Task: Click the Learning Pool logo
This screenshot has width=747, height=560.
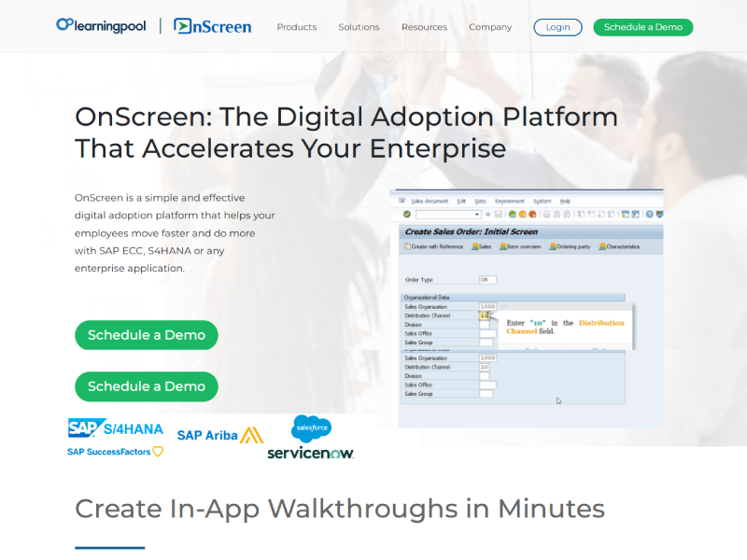Action: click(101, 26)
